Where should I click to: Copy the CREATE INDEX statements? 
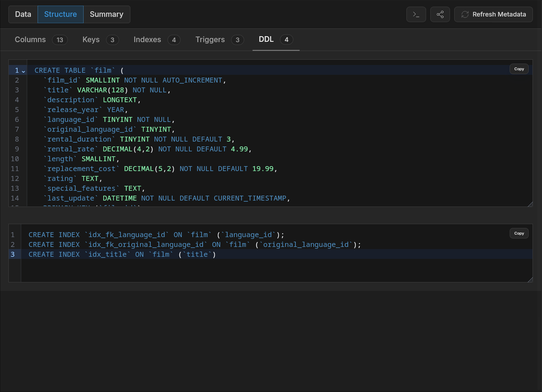coord(519,233)
